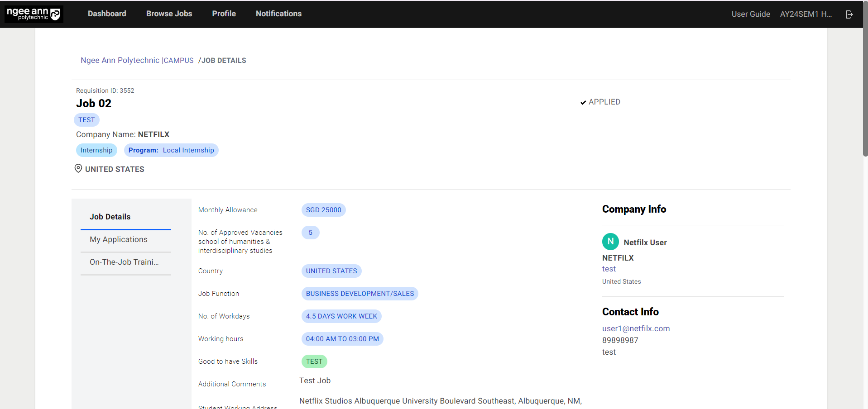Switch to My Applications tab
Image resolution: width=868 pixels, height=409 pixels.
click(119, 239)
